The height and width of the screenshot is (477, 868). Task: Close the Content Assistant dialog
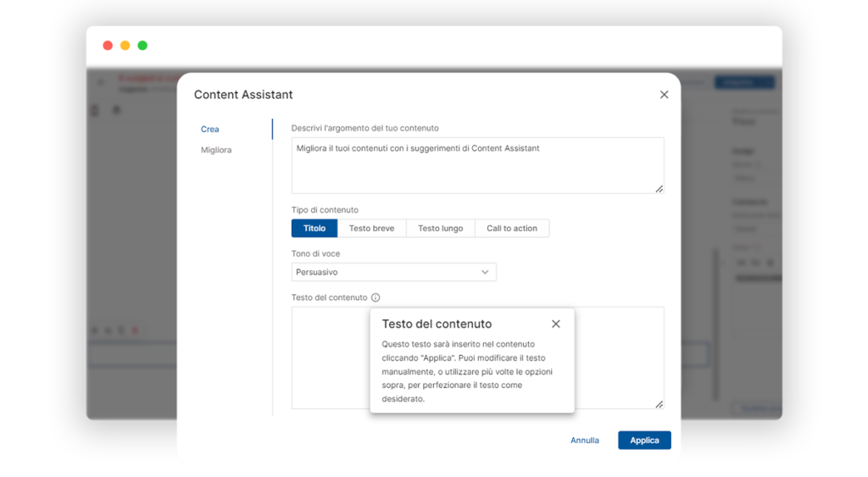(x=664, y=95)
